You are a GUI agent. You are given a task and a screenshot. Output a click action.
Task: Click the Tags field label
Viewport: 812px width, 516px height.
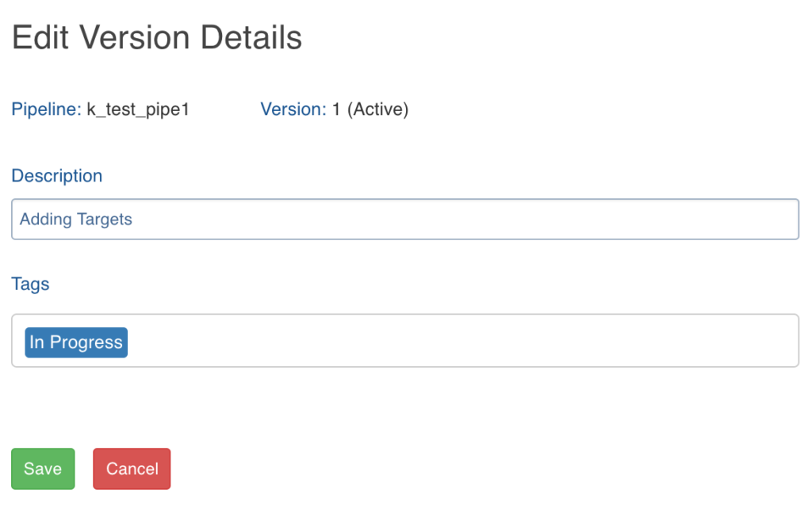[30, 285]
